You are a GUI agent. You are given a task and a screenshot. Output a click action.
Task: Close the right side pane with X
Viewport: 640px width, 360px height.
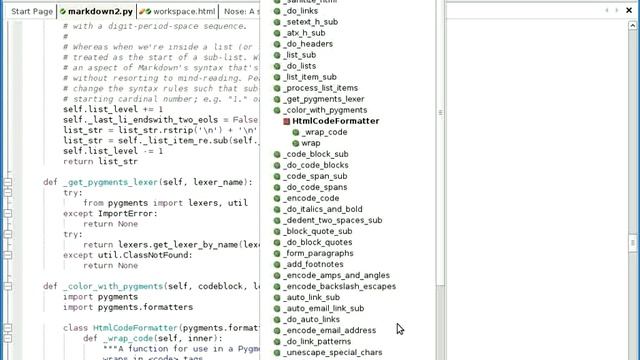tap(629, 10)
